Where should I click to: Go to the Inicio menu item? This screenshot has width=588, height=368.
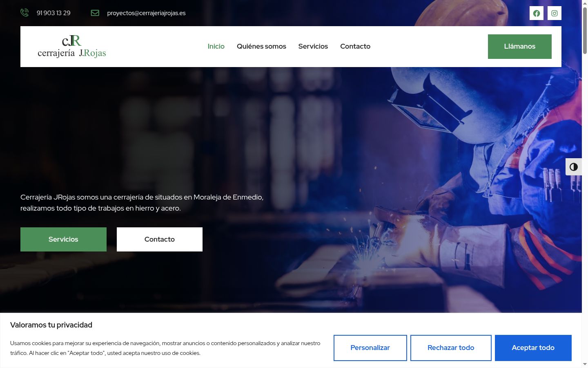point(216,46)
